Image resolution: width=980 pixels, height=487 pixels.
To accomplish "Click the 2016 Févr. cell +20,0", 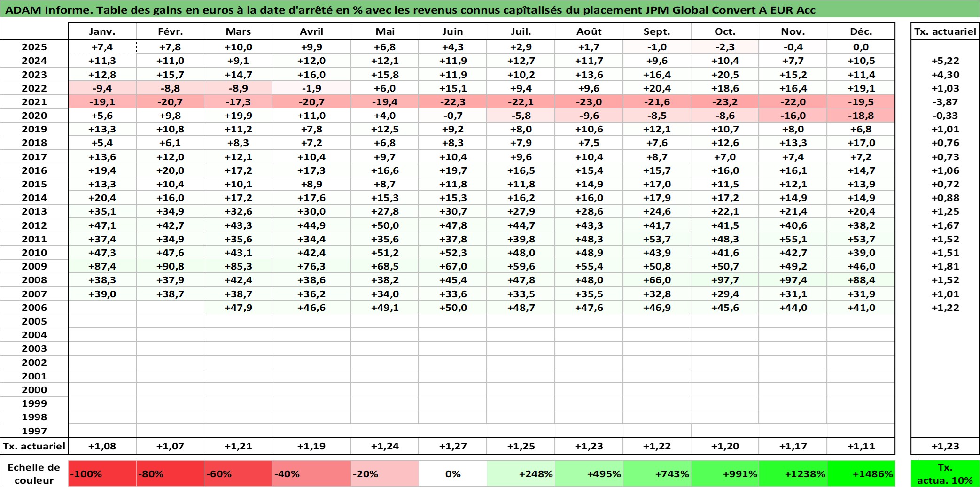I will pyautogui.click(x=170, y=170).
